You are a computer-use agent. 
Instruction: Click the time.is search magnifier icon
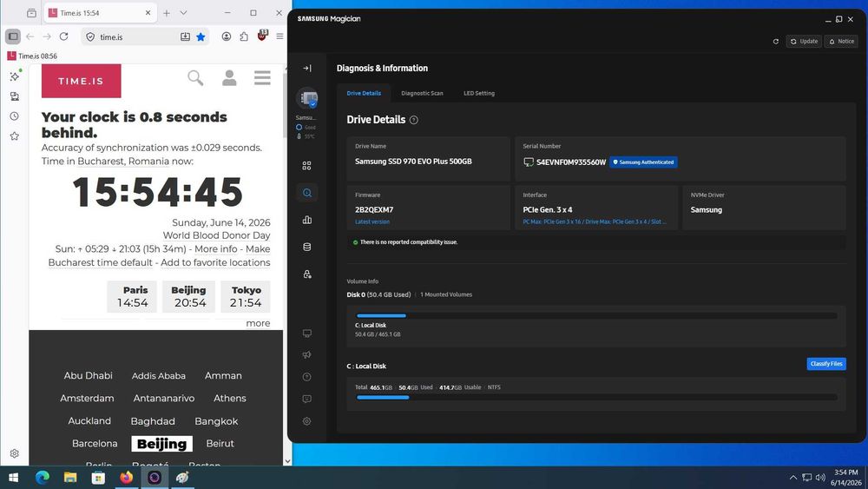coord(195,78)
